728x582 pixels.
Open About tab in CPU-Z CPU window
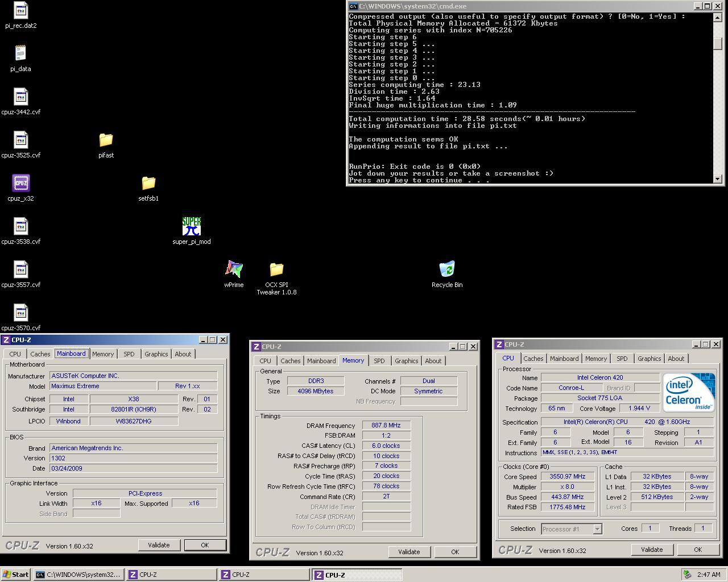pos(676,359)
